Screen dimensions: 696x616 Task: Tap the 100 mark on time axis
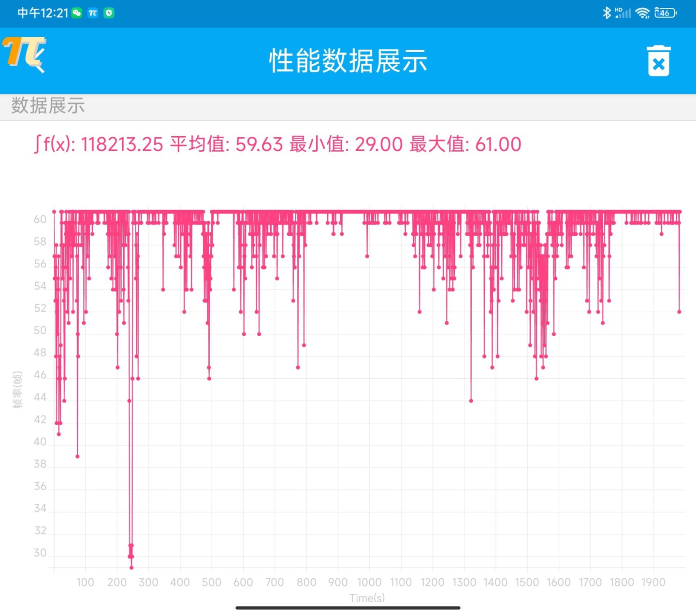coord(86,582)
